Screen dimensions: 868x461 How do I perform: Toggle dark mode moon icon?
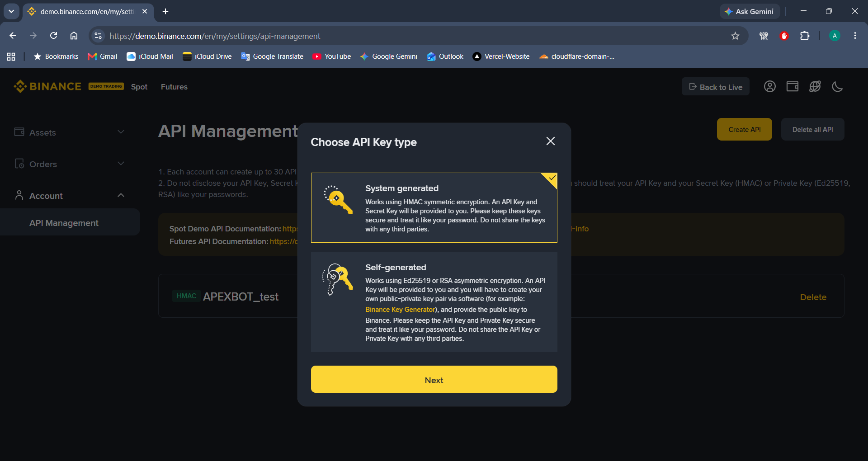click(837, 86)
